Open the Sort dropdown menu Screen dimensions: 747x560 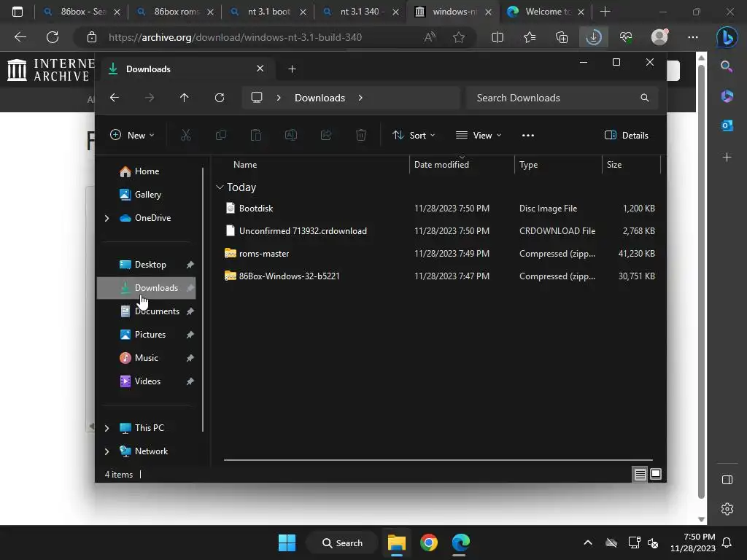point(414,135)
